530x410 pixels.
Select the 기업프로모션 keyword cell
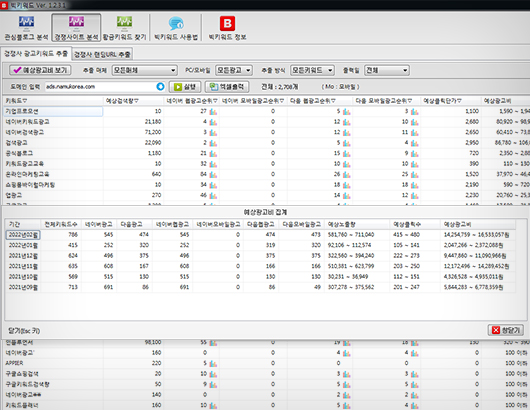click(x=53, y=112)
